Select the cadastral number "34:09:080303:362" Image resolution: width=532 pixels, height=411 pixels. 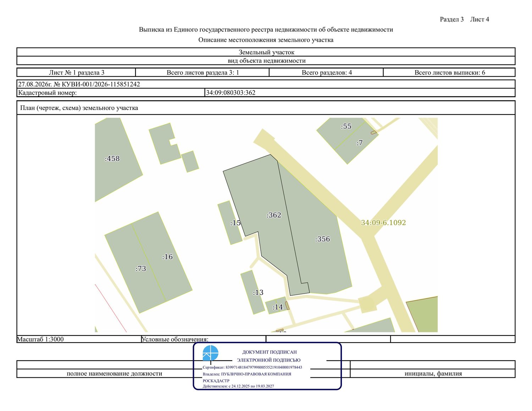click(x=231, y=93)
